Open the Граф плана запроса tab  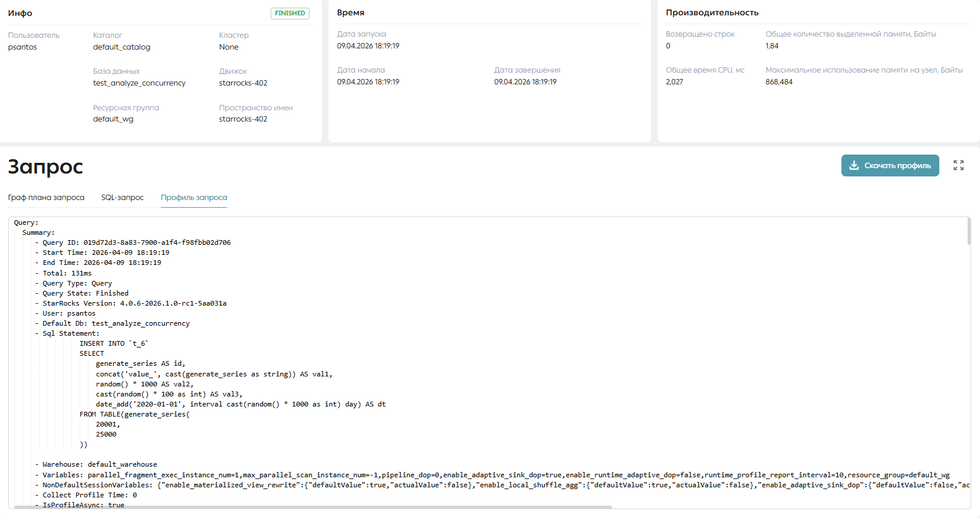[x=46, y=198]
